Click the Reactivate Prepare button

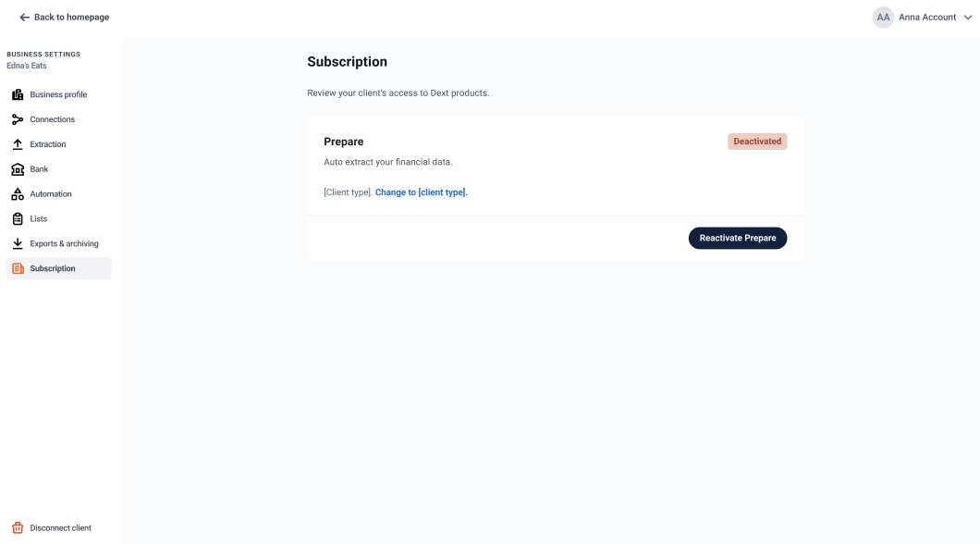point(738,239)
